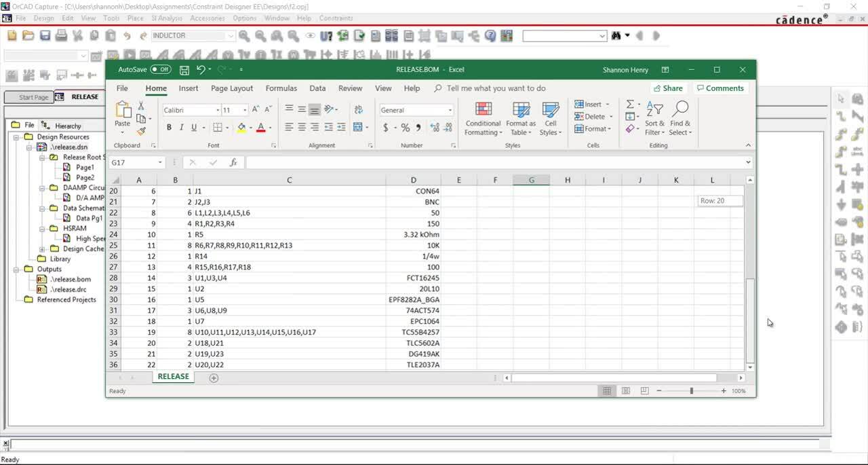Screen dimensions: 868x465
Task: Toggle AutoSave switch on
Action: coord(161,69)
